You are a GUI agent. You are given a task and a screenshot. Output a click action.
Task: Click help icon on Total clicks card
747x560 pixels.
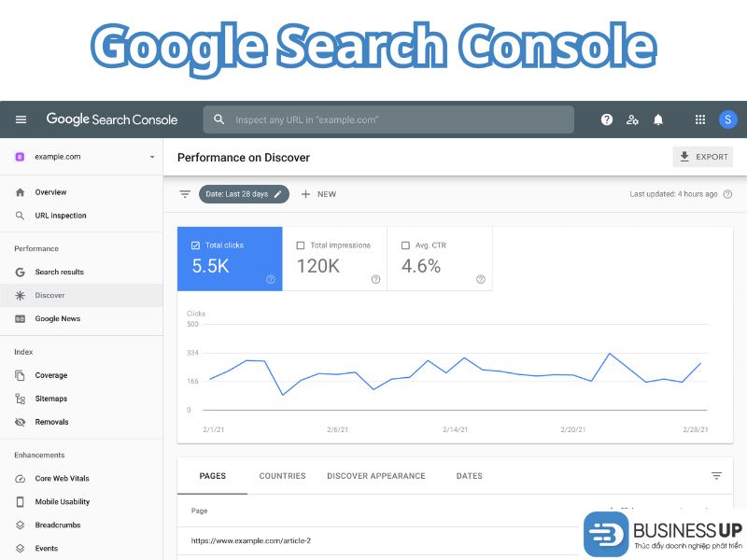click(271, 279)
